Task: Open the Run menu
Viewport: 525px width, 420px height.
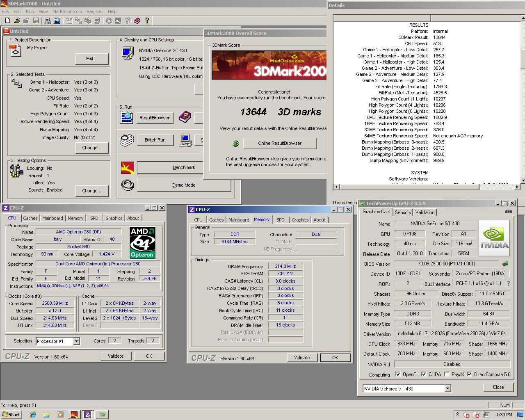Action: tap(30, 11)
